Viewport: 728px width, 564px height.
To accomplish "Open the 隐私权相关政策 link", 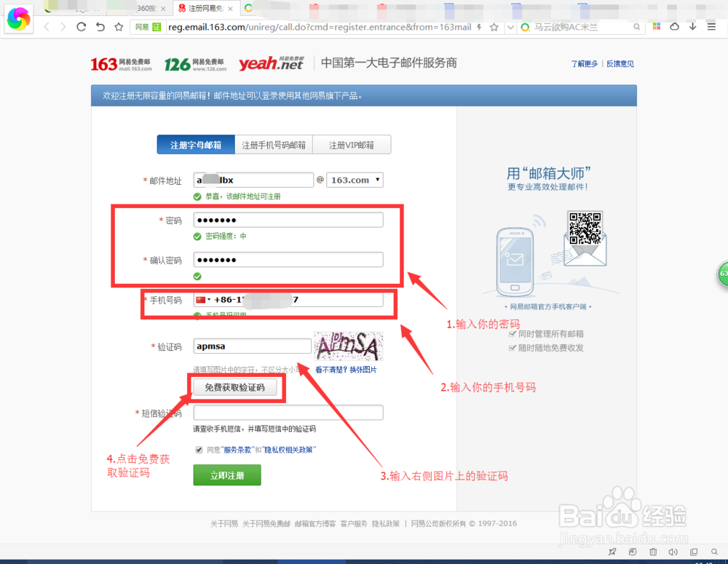I will click(288, 450).
